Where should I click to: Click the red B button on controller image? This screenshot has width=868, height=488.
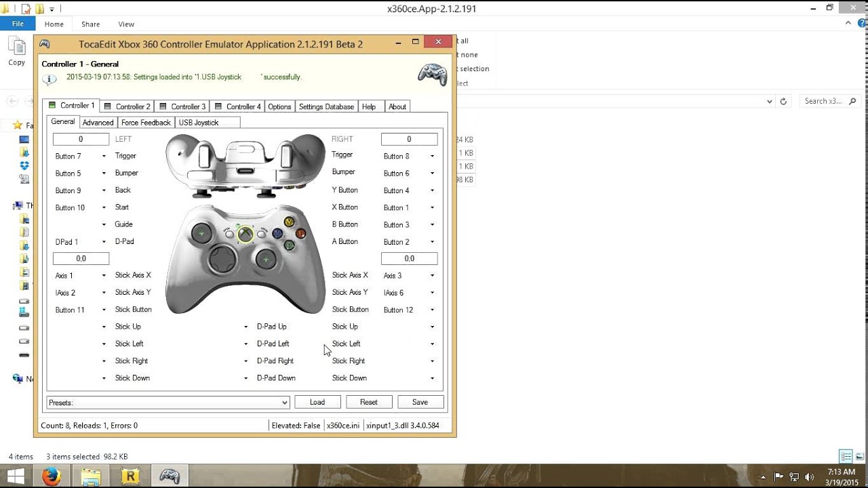pos(300,233)
